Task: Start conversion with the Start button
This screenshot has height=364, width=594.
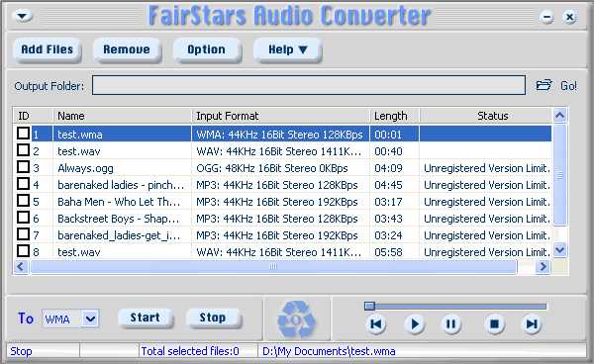Action: pyautogui.click(x=146, y=318)
